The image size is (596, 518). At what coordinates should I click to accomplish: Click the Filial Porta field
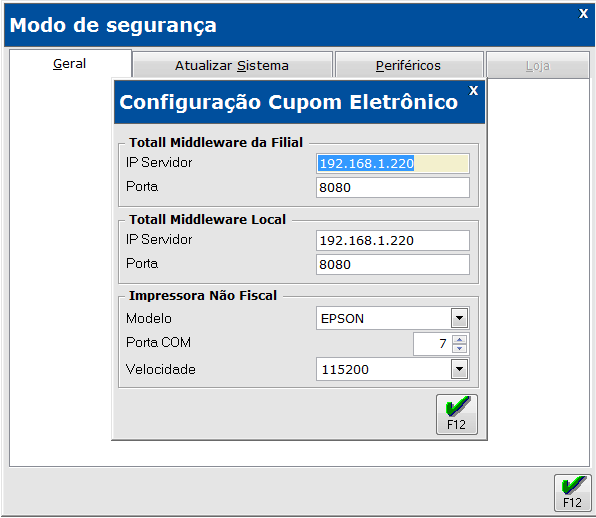click(393, 187)
